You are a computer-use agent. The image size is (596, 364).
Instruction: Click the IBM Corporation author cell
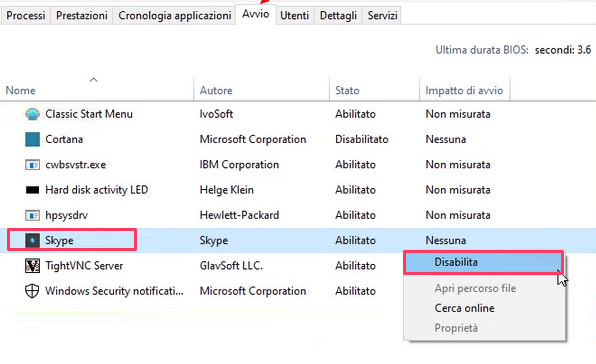(239, 165)
